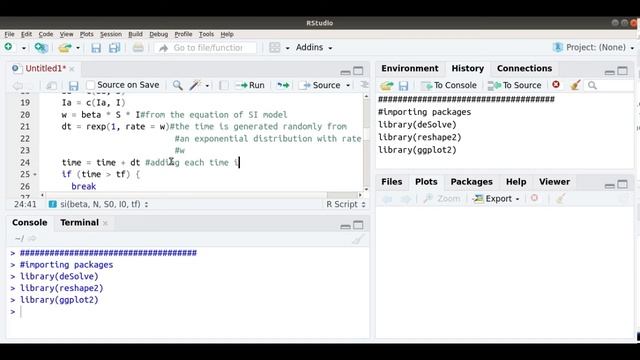Switch to the Connections tab
This screenshot has width=640, height=360.
[x=524, y=68]
